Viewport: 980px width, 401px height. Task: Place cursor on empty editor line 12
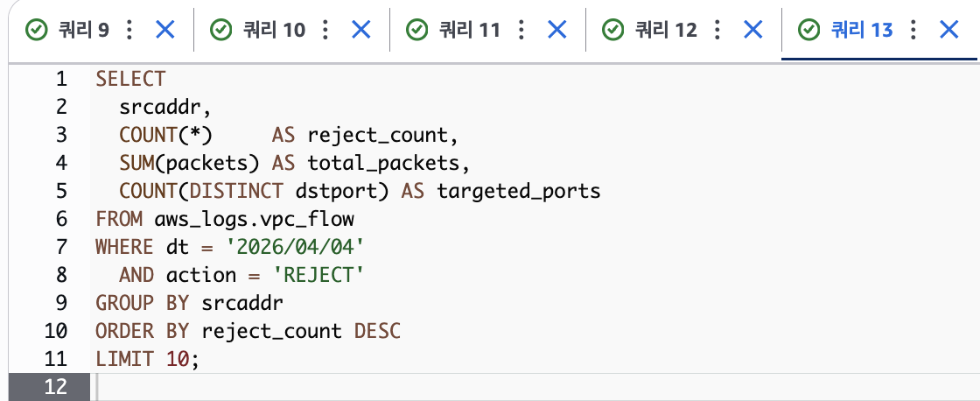point(537,386)
